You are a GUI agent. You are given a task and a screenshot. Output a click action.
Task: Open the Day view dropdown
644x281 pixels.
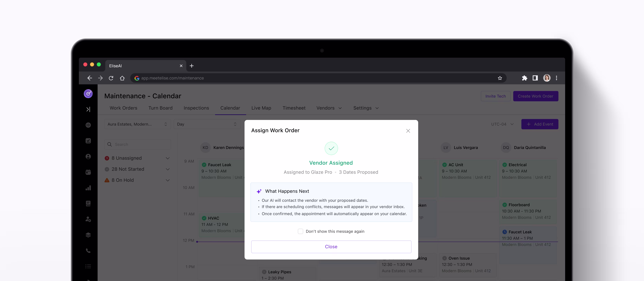tap(207, 124)
